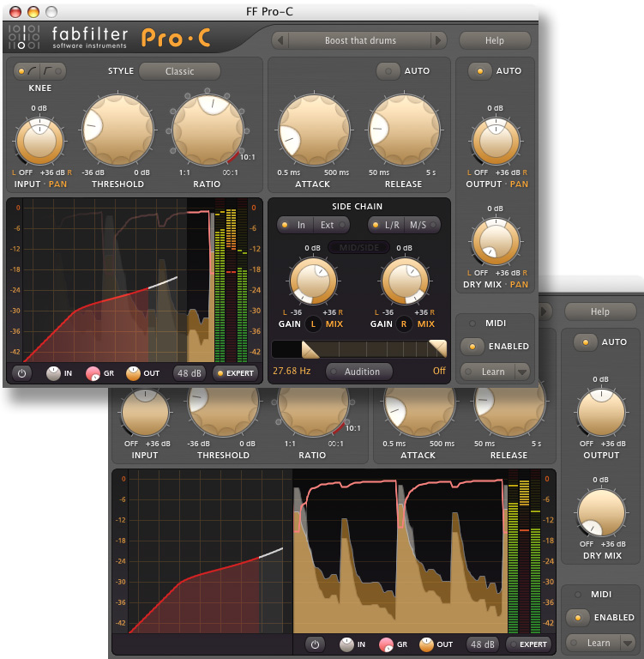
Task: Click high-cut filter handle on side chain
Action: click(x=437, y=349)
